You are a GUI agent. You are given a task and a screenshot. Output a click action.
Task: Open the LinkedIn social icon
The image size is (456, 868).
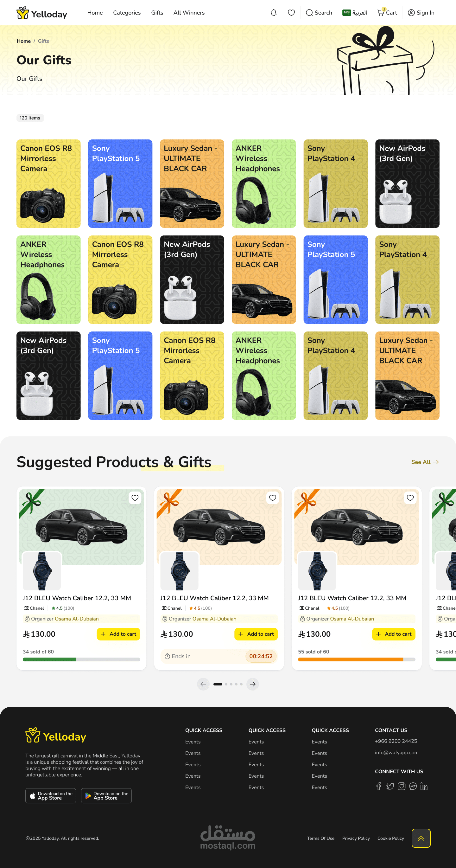click(424, 787)
